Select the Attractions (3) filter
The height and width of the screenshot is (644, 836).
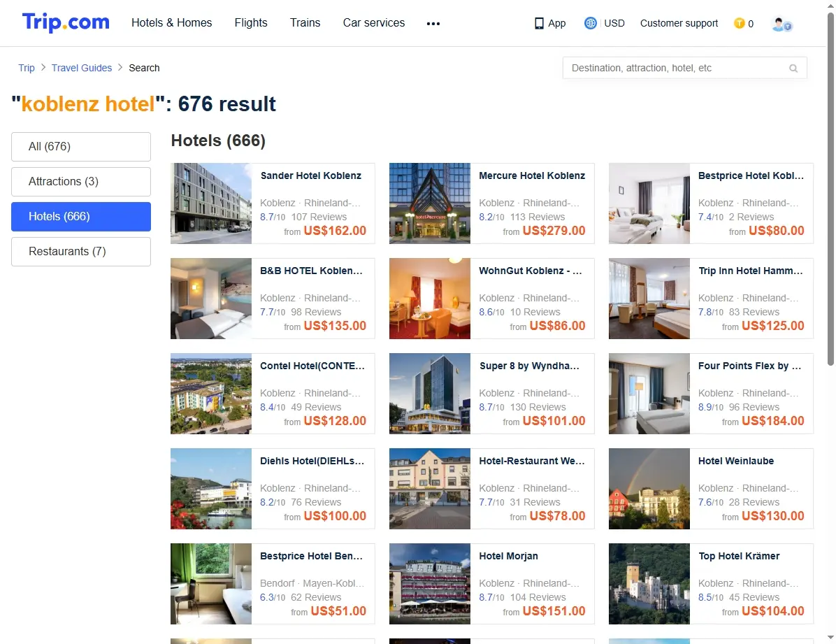coord(81,182)
